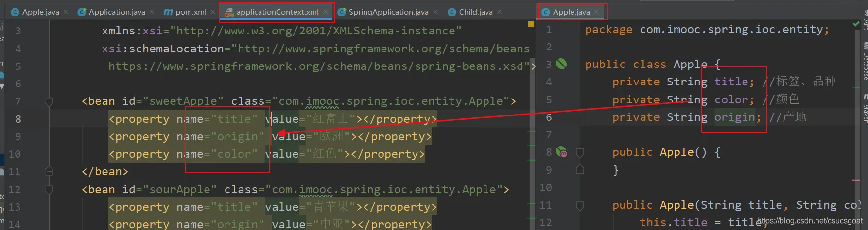Collapse the sweetApple bean element

click(x=49, y=101)
